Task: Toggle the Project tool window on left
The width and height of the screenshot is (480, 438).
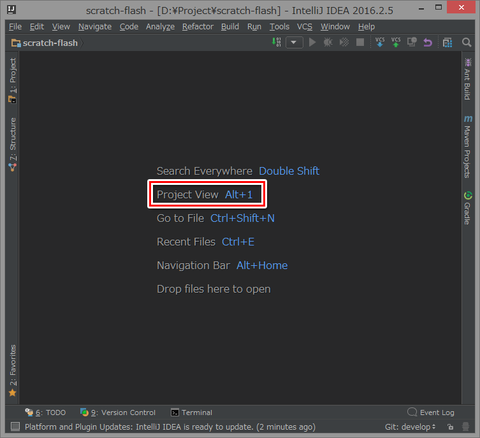Action: pos(13,80)
